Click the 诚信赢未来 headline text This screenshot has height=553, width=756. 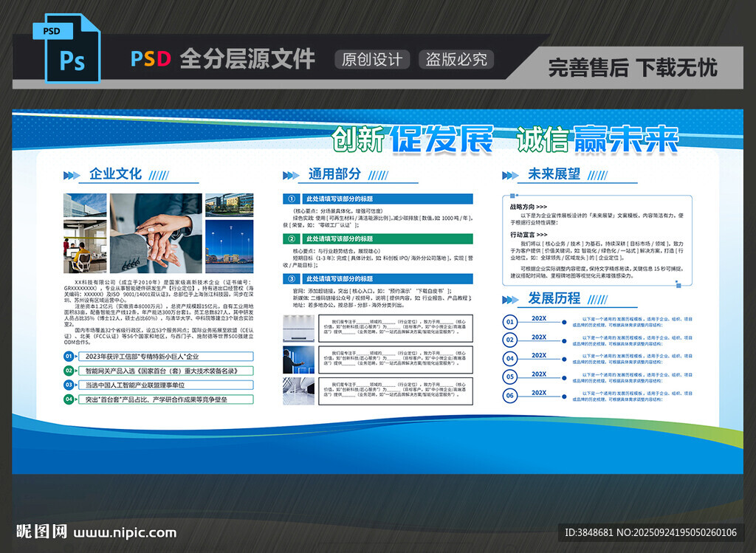click(598, 140)
